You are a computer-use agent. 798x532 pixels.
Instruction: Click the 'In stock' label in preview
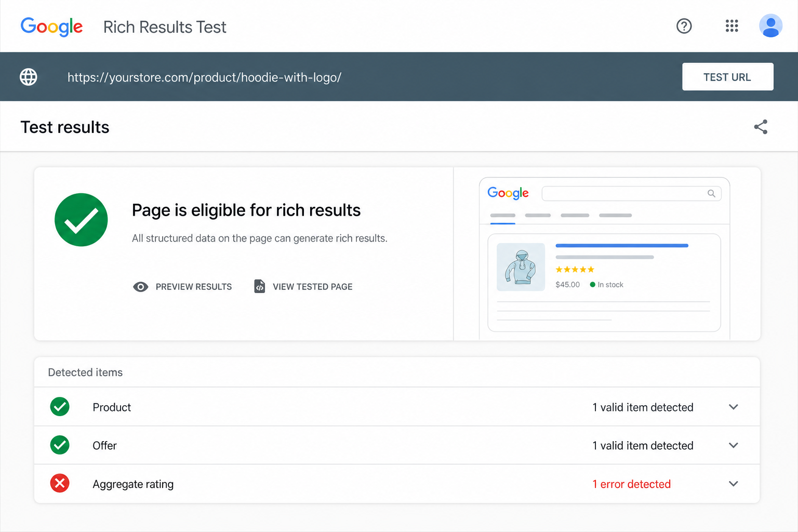pos(610,285)
